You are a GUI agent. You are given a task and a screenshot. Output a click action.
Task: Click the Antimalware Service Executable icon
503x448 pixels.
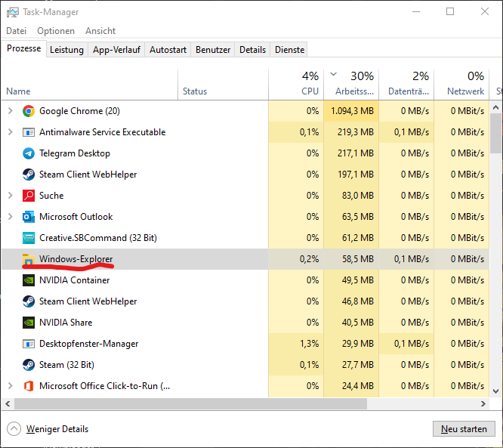pyautogui.click(x=29, y=132)
